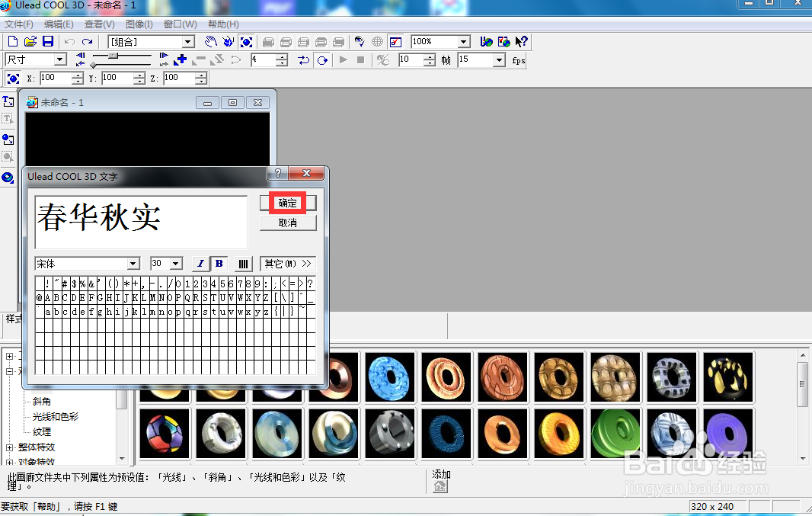Select the stained-glass ring thumbnail
The height and width of the screenshot is (516, 812).
pos(165,434)
